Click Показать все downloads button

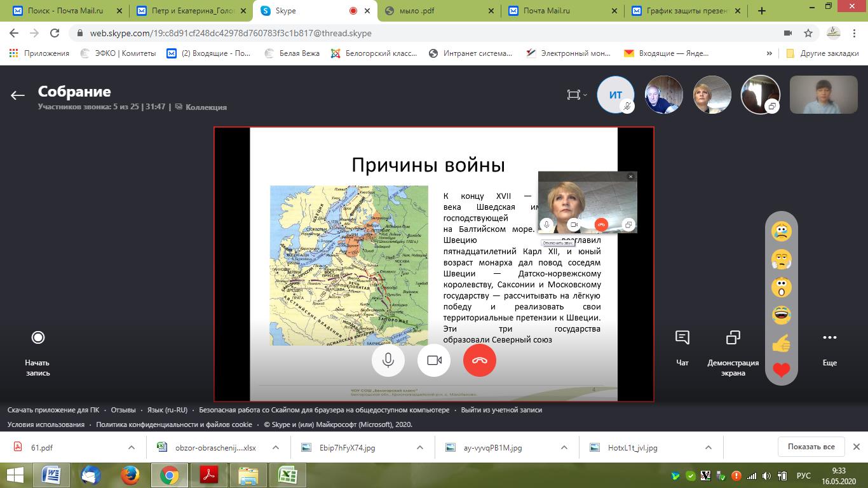click(811, 447)
